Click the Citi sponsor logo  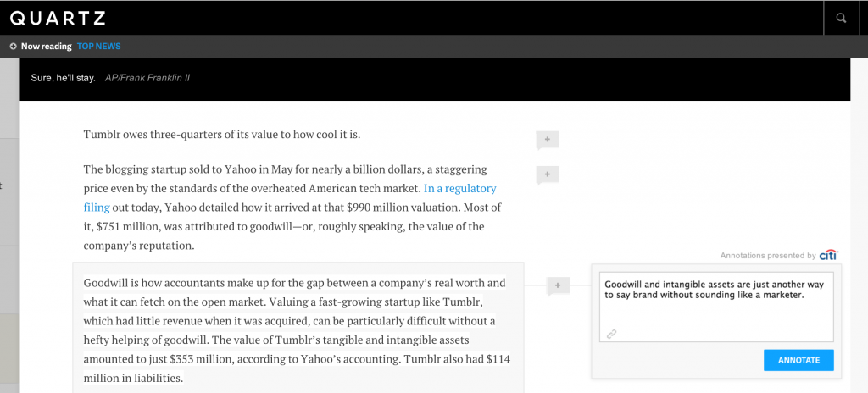(x=829, y=255)
